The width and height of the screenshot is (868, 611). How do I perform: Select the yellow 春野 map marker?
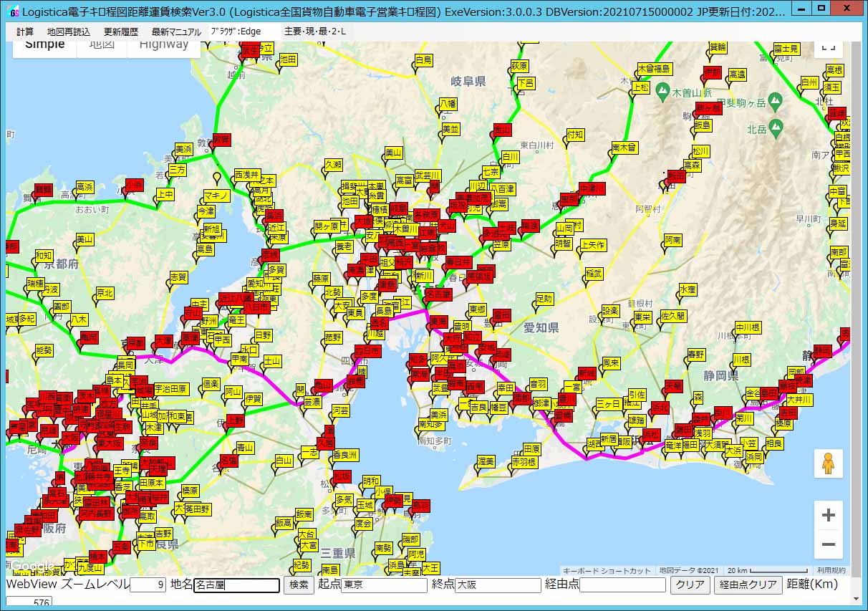pyautogui.click(x=695, y=355)
